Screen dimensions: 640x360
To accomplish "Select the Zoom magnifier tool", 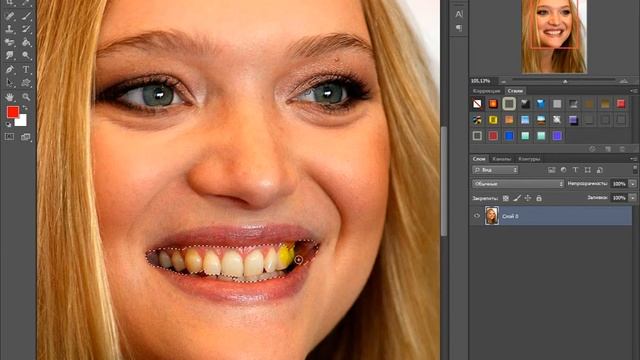I will (x=26, y=97).
